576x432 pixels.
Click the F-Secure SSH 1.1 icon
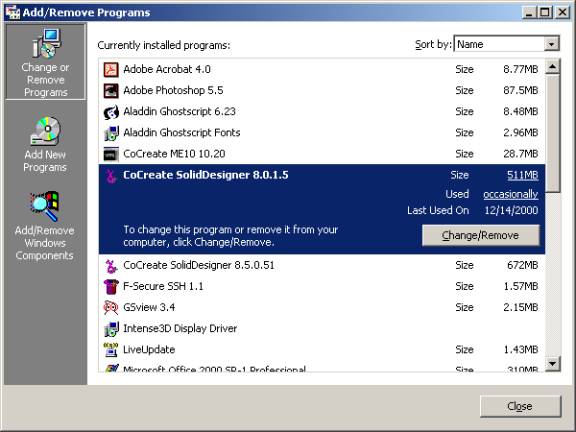(111, 287)
